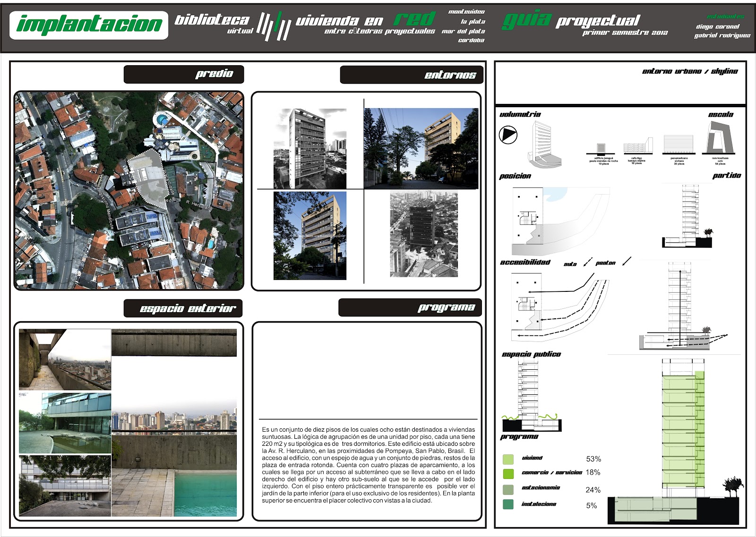Click the 'programa' heading above the legend

point(519,437)
